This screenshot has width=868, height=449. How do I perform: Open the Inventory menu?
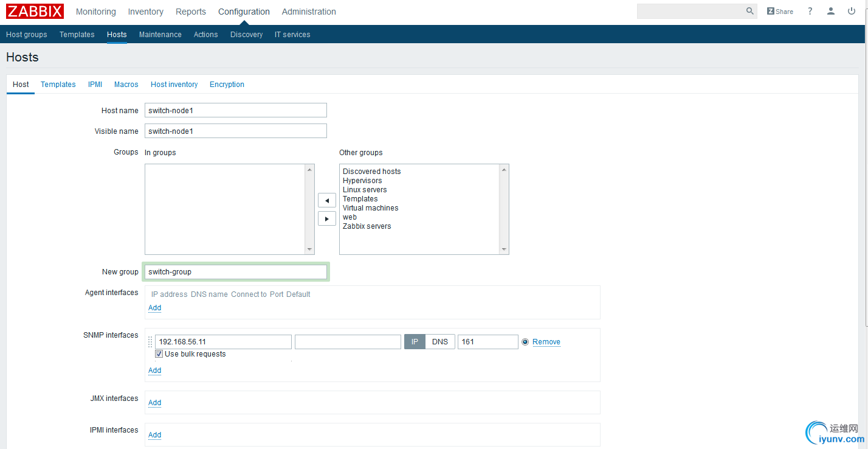click(146, 12)
